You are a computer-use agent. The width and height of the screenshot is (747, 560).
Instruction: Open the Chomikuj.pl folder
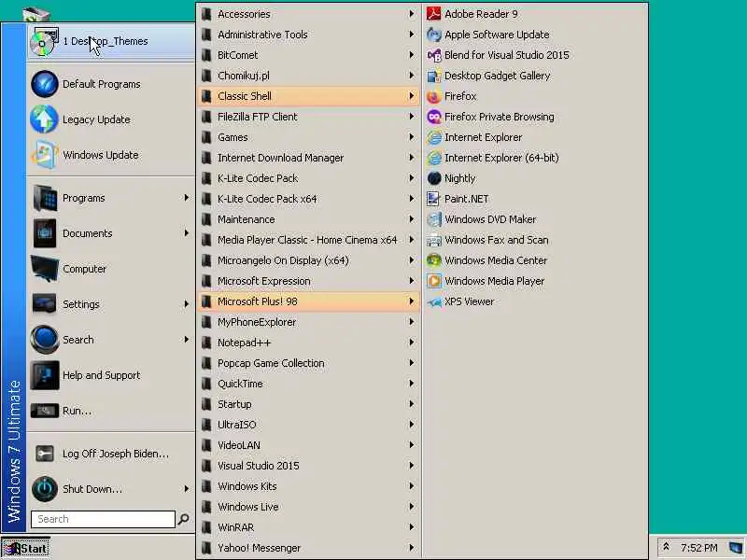tap(308, 76)
